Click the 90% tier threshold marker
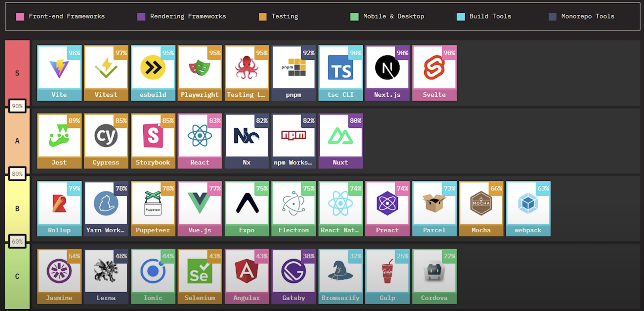Image resolution: width=644 pixels, height=311 pixels. (x=17, y=106)
